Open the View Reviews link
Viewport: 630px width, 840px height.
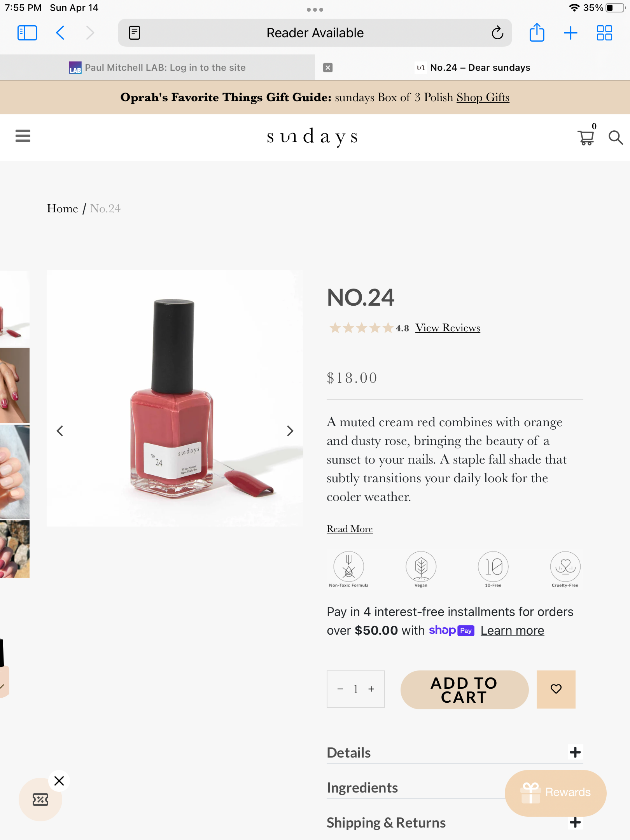coord(447,328)
